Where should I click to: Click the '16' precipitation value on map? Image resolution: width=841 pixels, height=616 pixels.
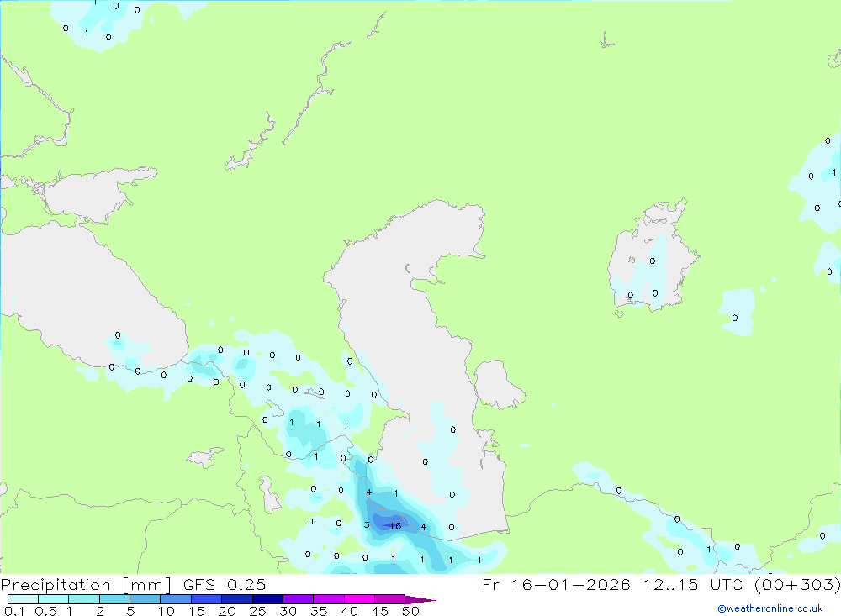395,526
